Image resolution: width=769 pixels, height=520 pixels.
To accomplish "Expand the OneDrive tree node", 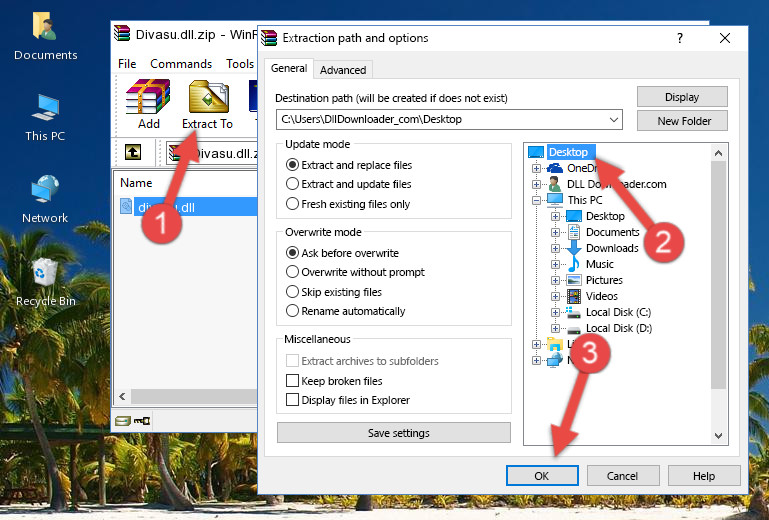I will [536, 168].
